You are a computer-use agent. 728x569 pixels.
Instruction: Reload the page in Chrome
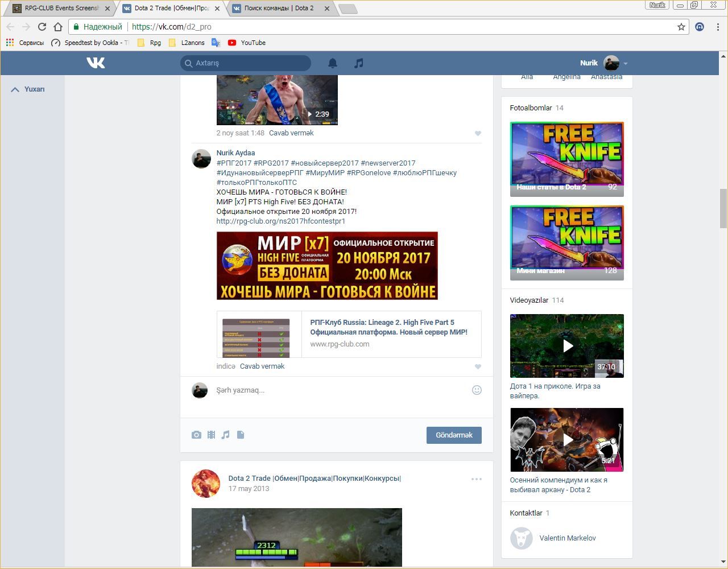tap(42, 27)
